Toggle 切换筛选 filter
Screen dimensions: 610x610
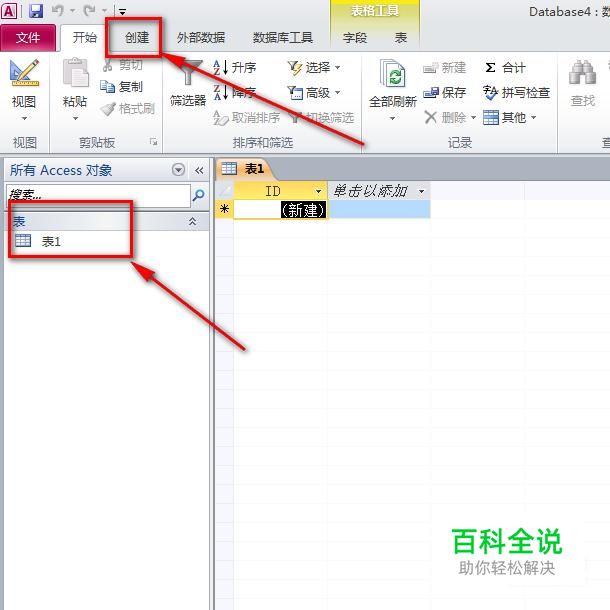pyautogui.click(x=322, y=117)
